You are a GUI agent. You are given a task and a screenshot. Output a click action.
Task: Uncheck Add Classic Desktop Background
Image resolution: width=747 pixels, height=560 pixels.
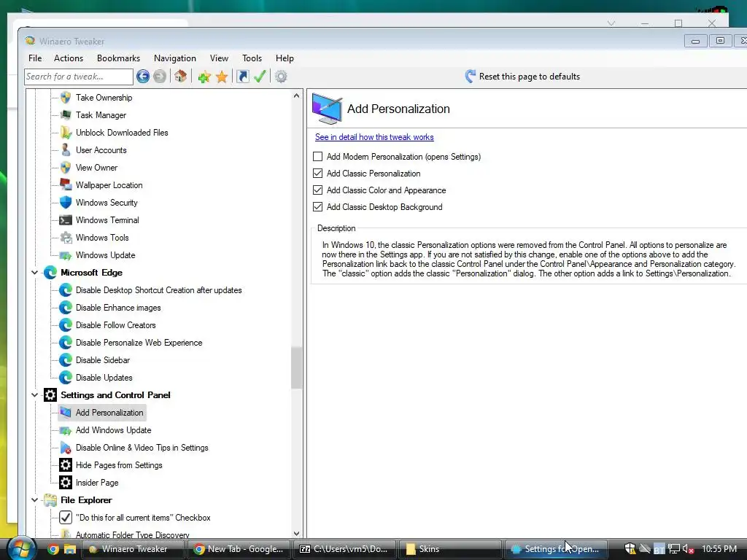(318, 206)
